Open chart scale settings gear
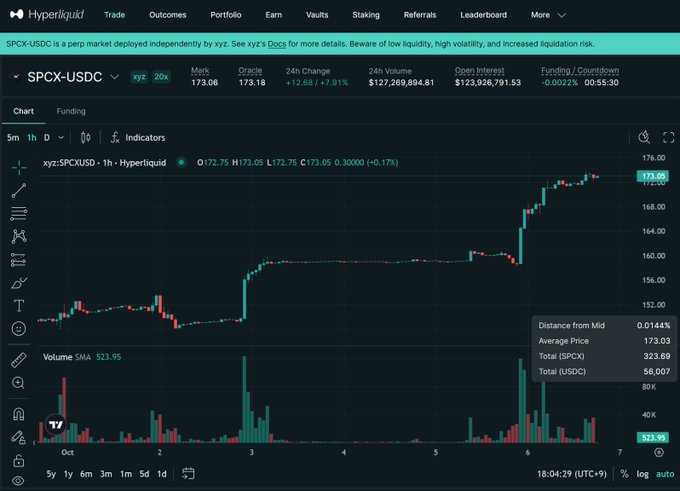680x491 pixels. pos(659,452)
